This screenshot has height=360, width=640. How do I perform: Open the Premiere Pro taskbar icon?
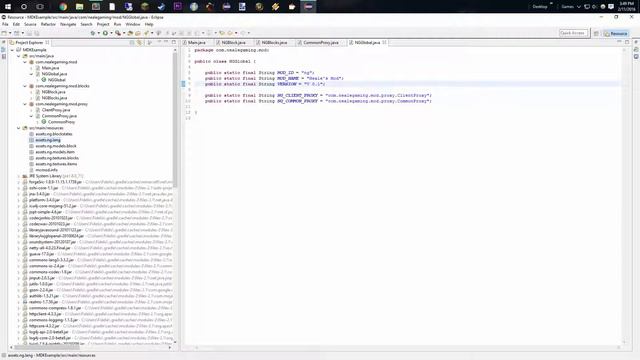coord(178,7)
